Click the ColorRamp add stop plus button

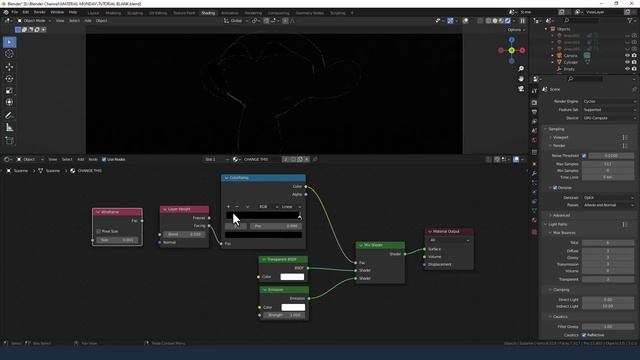(228, 207)
